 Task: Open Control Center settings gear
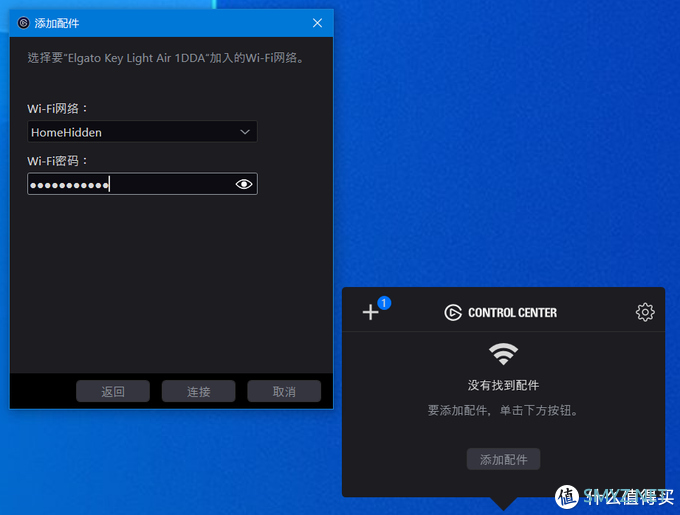[645, 312]
